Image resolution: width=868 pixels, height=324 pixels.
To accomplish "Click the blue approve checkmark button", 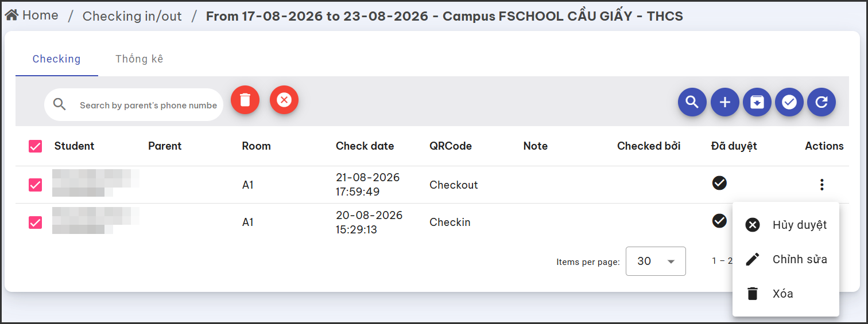I will 789,103.
